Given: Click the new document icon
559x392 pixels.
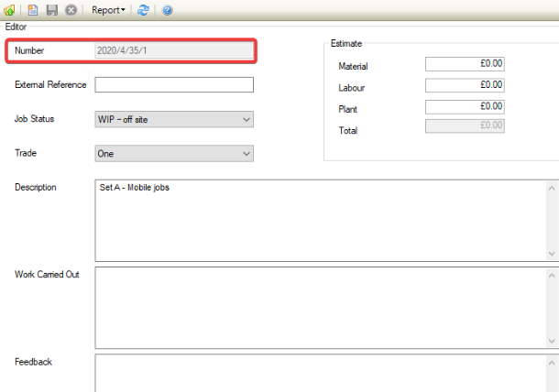Looking at the screenshot, I should pyautogui.click(x=33, y=10).
